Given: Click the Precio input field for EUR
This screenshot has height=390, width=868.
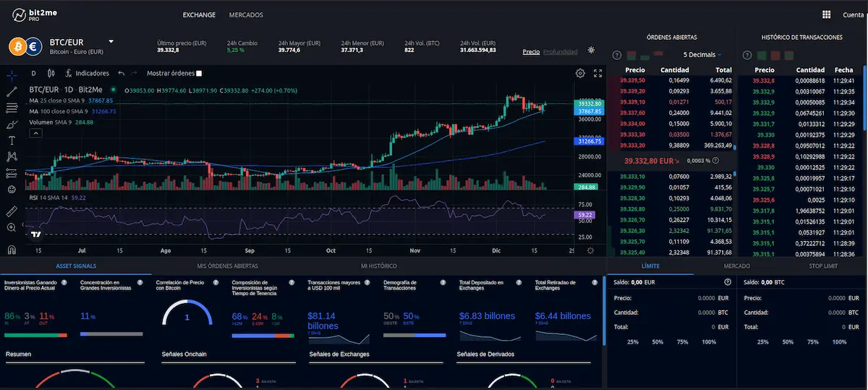Looking at the screenshot, I should 680,298.
